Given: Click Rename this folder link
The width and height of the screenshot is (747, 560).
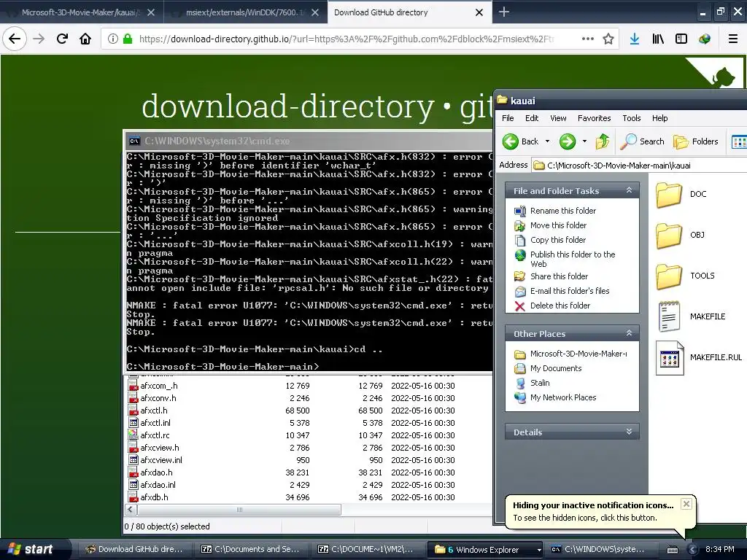Looking at the screenshot, I should [x=563, y=211].
